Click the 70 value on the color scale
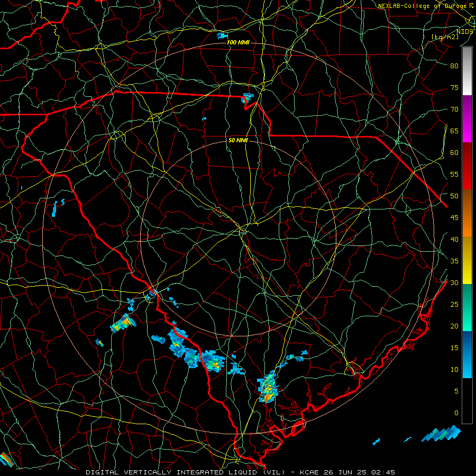 [x=454, y=109]
